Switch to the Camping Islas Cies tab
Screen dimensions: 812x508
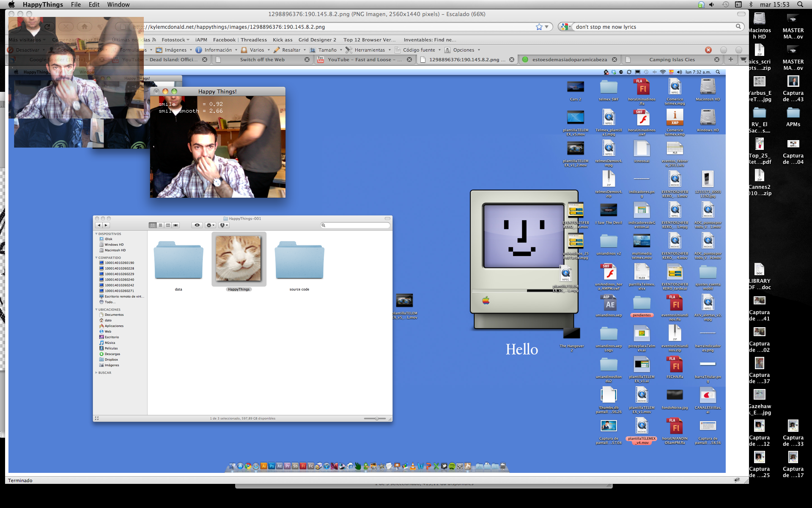(x=672, y=60)
